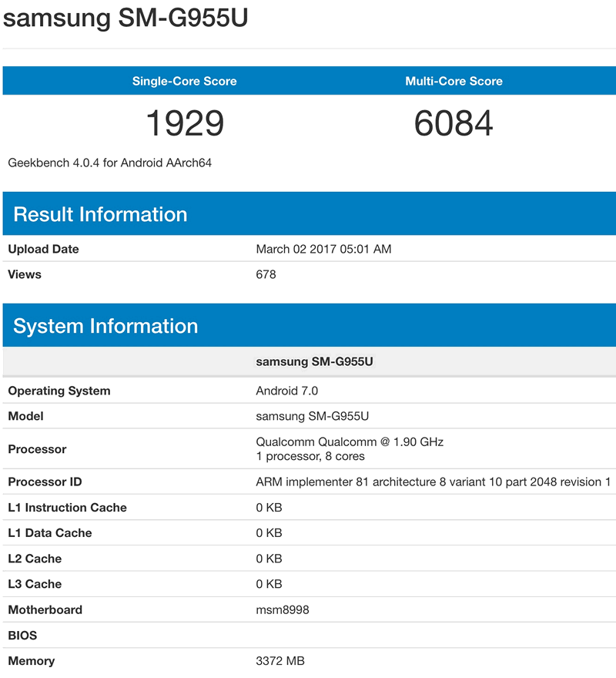616x678 pixels.
Task: Select the L1 Data Cache label
Action: point(50,532)
